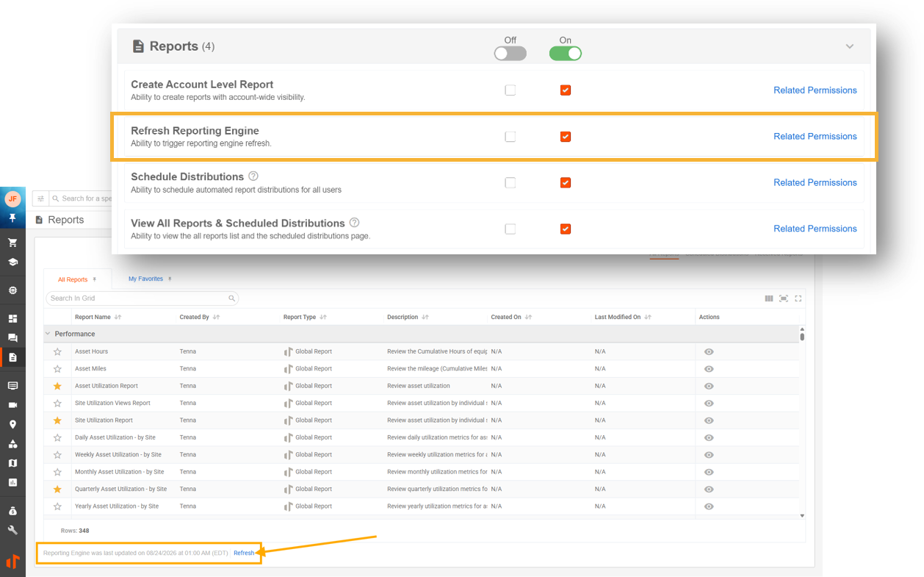
Task: Open Related Permissions for Schedule Distributions
Action: 815,183
